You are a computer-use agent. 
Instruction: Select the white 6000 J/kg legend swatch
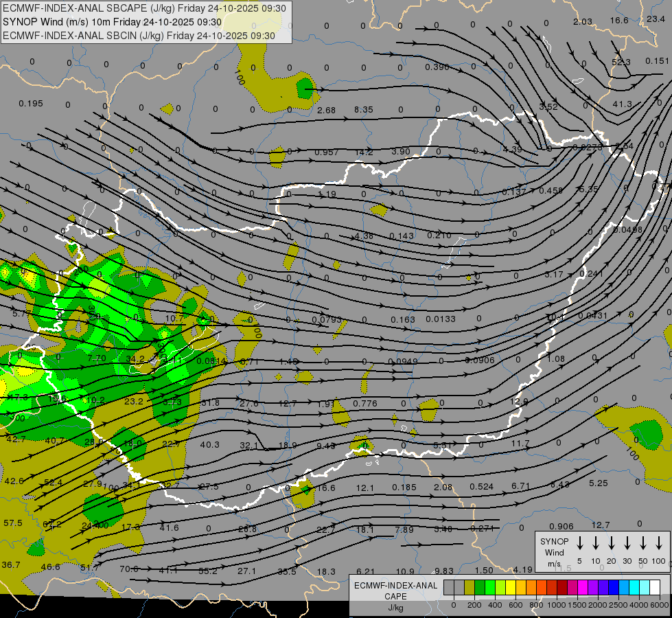pos(654,588)
